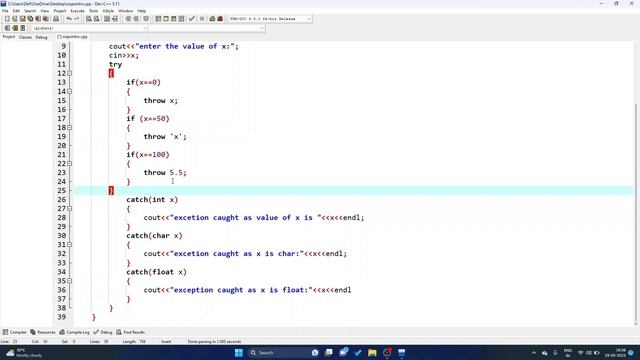Viewport: 640px width, 360px height.
Task: Click the editor vertical scrollbar thumb
Action: click(x=636, y=212)
